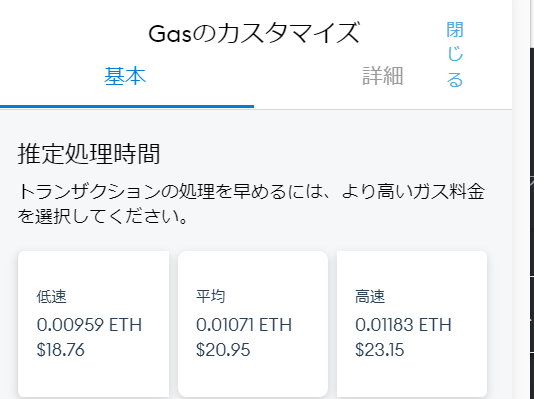The image size is (534, 399).
Task: Click the dark page strip beside dialog
Action: (532, 221)
